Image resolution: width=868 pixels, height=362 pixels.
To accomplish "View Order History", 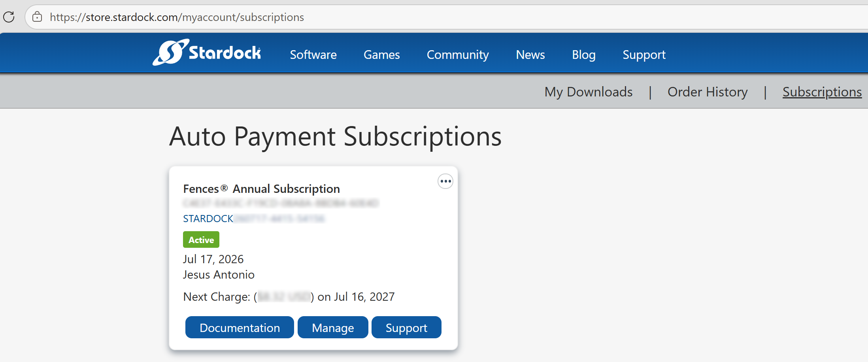I will [x=708, y=92].
